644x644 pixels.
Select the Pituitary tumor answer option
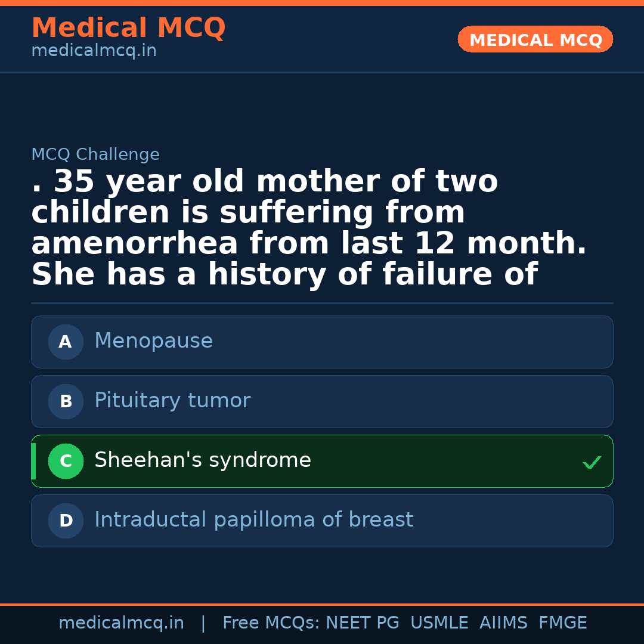[322, 401]
